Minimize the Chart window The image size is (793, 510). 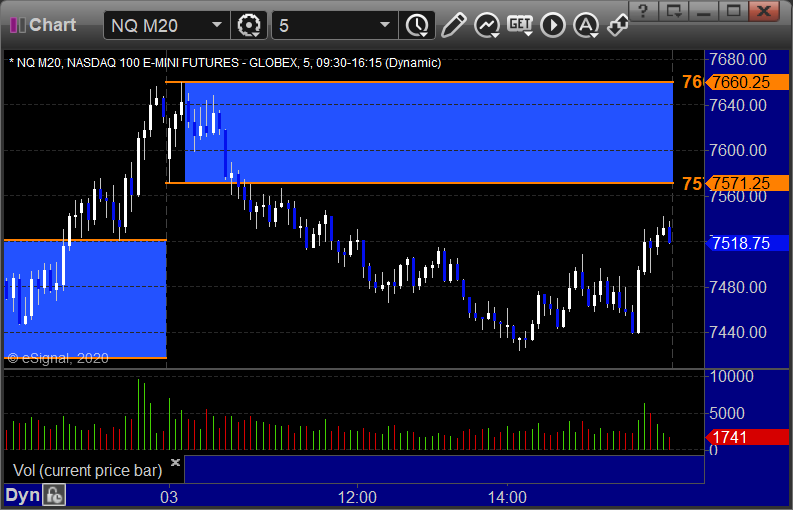(704, 10)
